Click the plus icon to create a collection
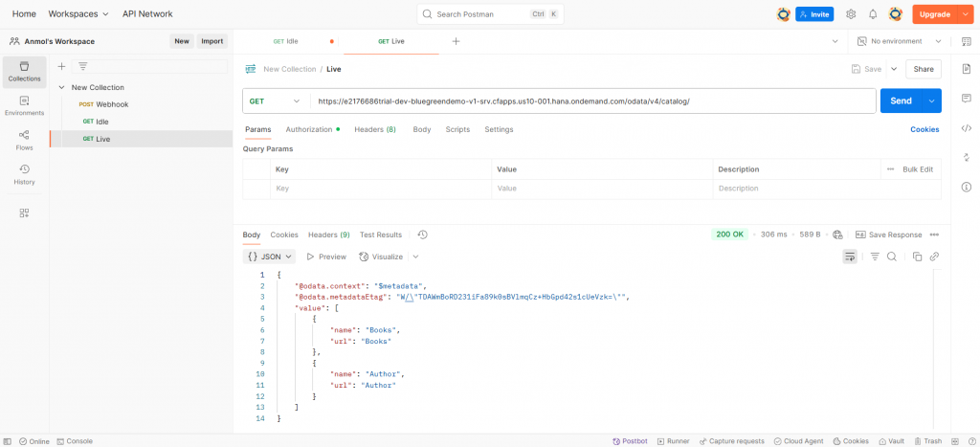This screenshot has height=447, width=980. [x=61, y=66]
